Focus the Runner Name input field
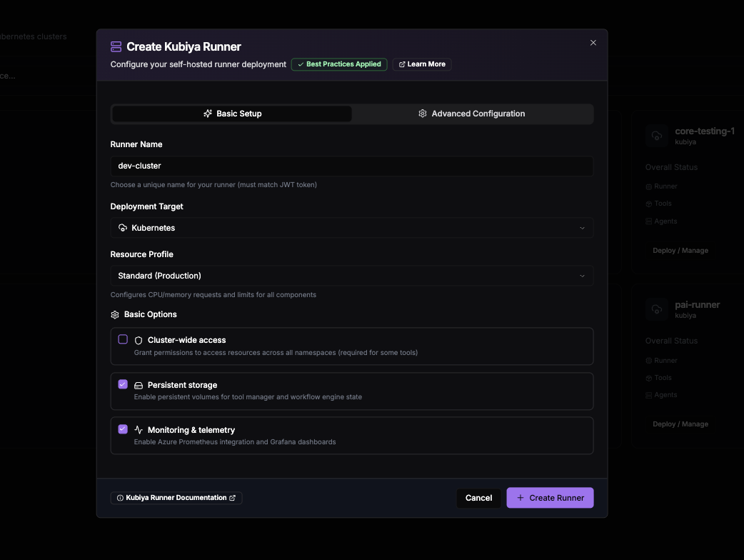Image resolution: width=744 pixels, height=560 pixels. point(352,166)
